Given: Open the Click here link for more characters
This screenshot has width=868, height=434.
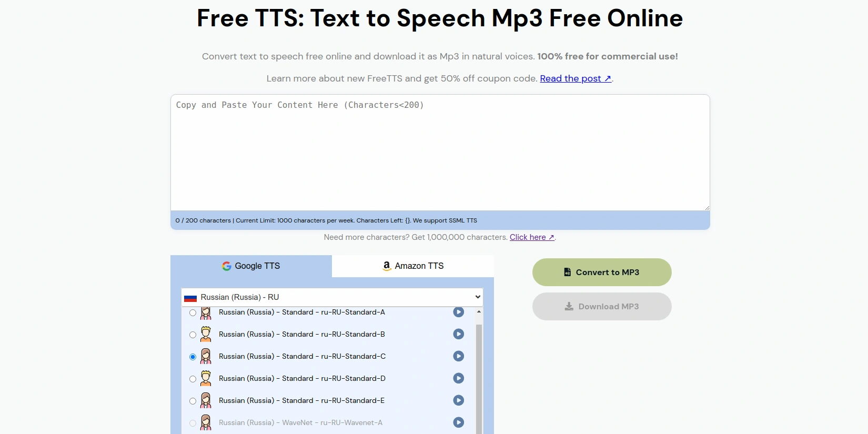Looking at the screenshot, I should click(x=532, y=237).
